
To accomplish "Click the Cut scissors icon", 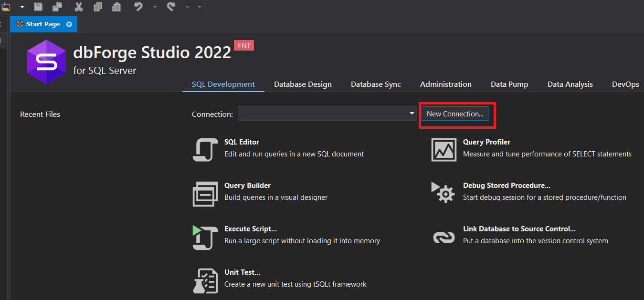I will [x=79, y=7].
